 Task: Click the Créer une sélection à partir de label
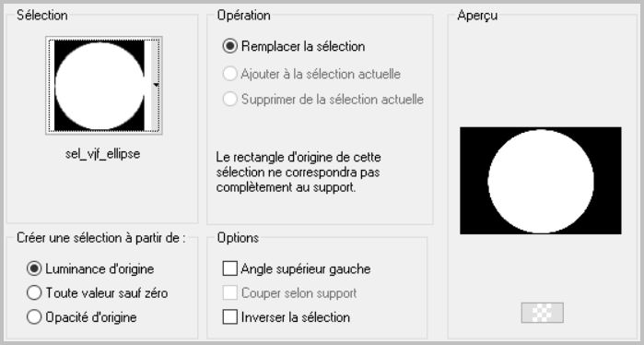101,238
